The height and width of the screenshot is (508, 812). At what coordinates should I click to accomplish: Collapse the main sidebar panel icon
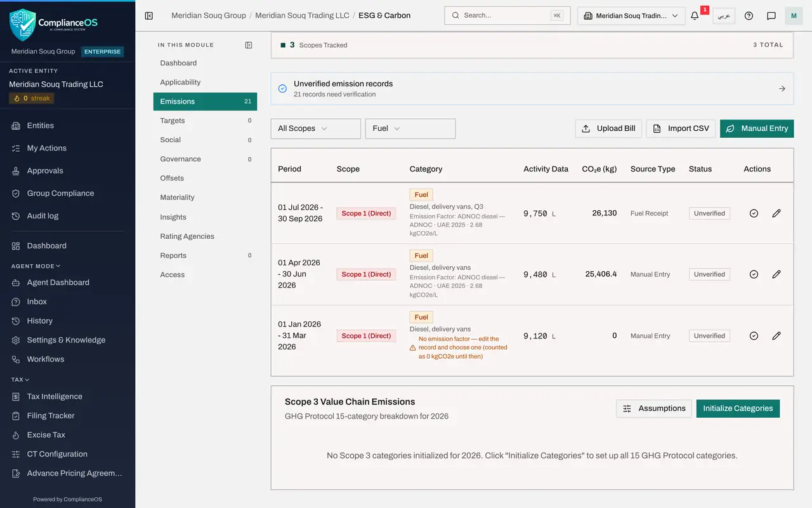[149, 16]
